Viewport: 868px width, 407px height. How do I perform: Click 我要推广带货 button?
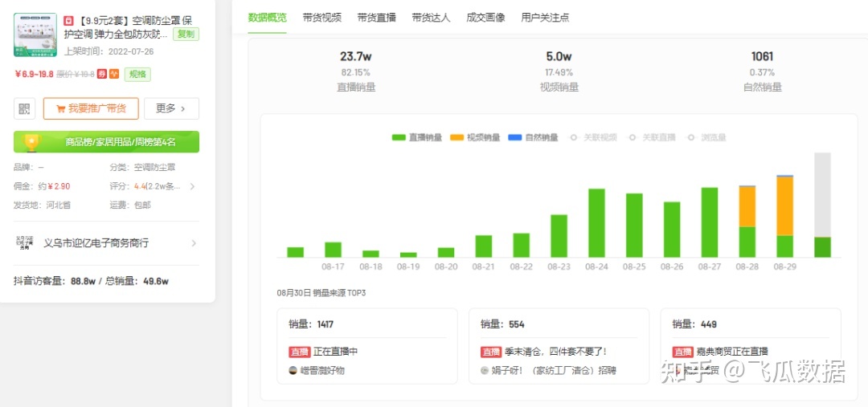pos(91,108)
